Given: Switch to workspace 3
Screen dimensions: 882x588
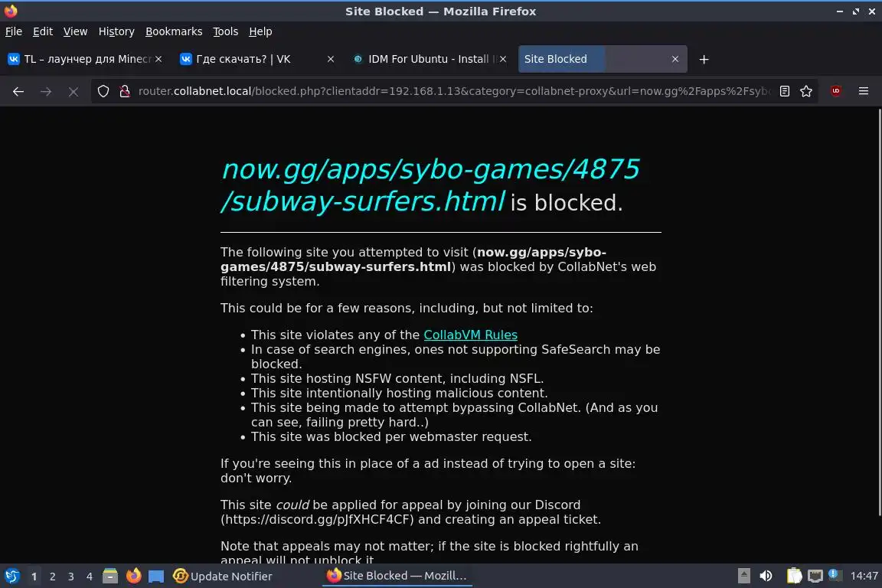Looking at the screenshot, I should coord(71,577).
